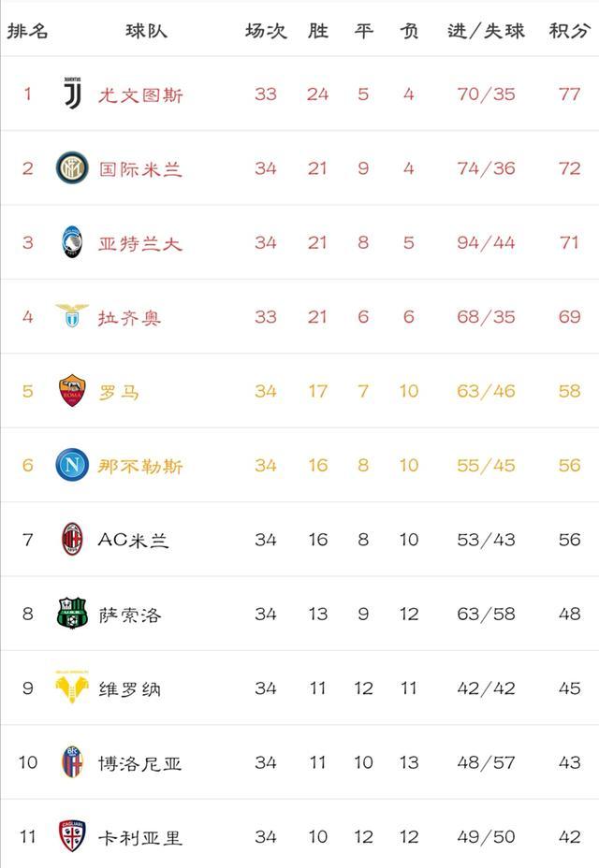Select the Atalanta team badge

pyautogui.click(x=72, y=242)
